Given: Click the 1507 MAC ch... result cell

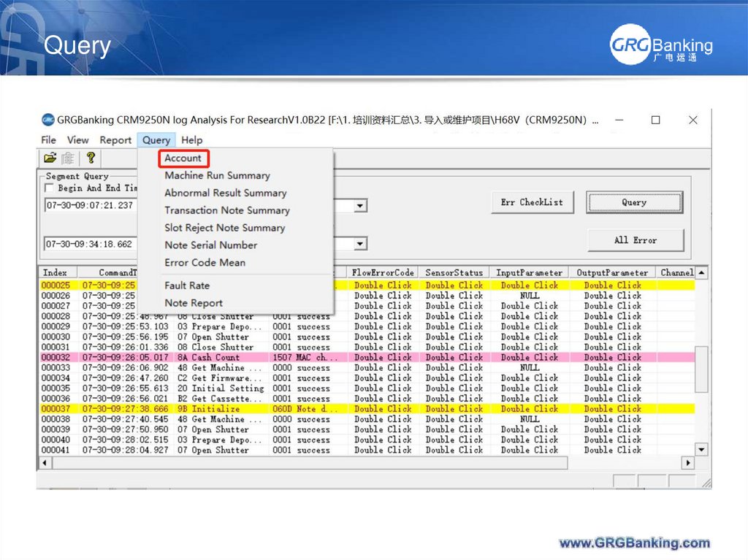Looking at the screenshot, I should [x=305, y=357].
